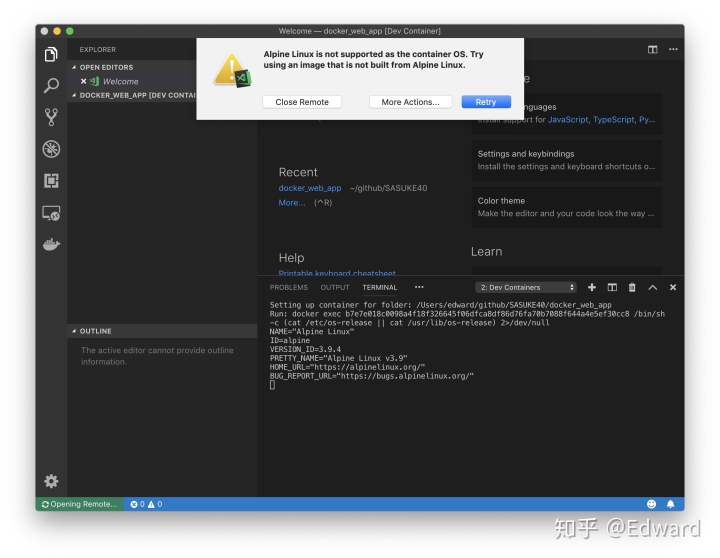This screenshot has height=558, width=720.
Task: Click the More... recent link
Action: click(x=292, y=203)
